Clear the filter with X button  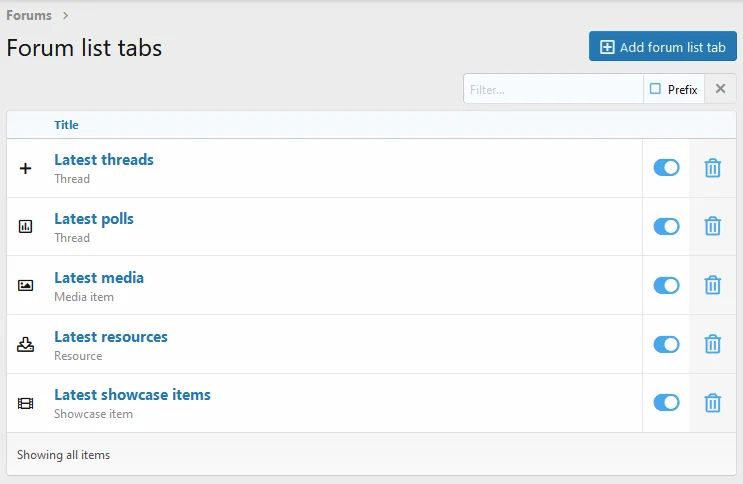pyautogui.click(x=720, y=89)
